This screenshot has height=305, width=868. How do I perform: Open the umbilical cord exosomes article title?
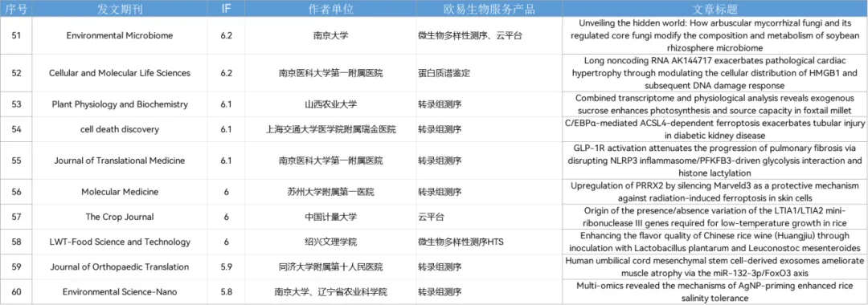click(x=715, y=266)
